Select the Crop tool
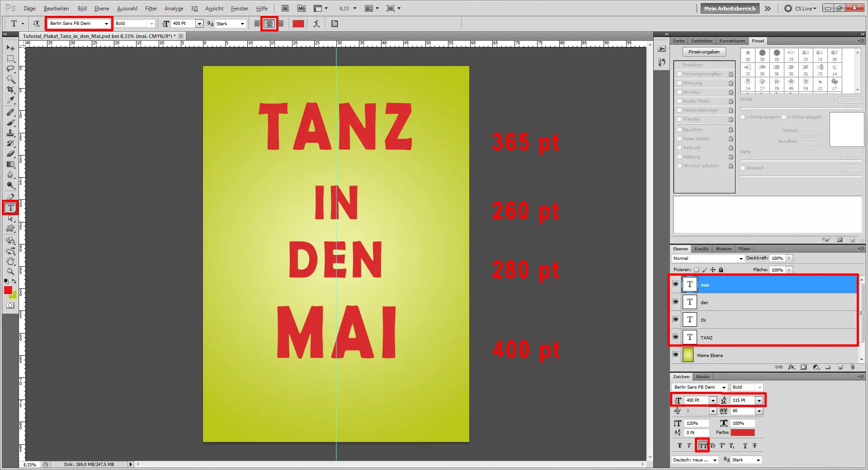Viewport: 868px width, 470px height. click(10, 89)
